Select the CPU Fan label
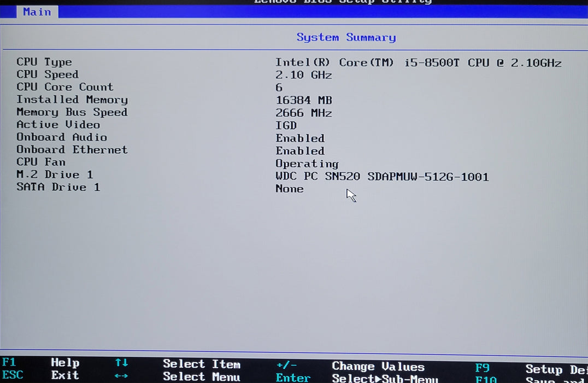Viewport: 588px width, 383px height. pyautogui.click(x=41, y=162)
